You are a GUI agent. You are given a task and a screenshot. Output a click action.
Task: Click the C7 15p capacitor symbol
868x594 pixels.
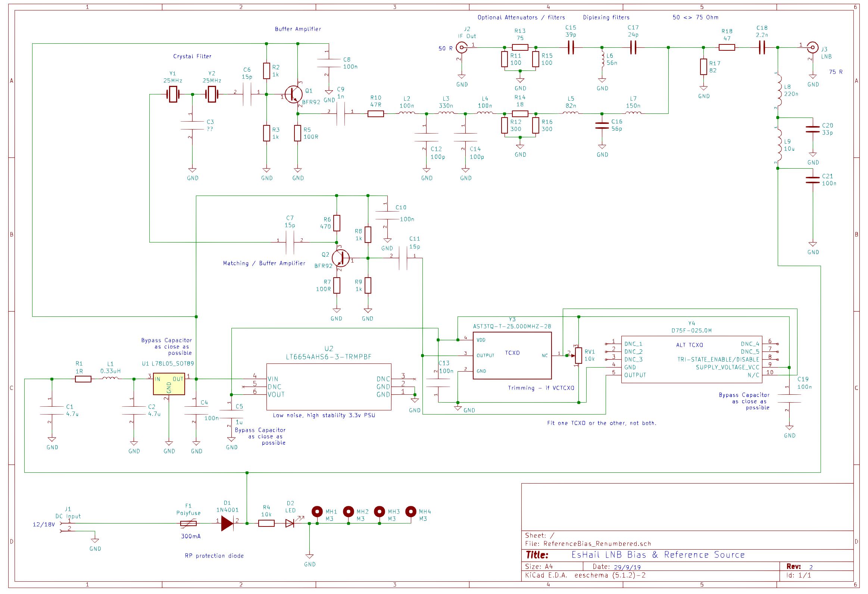click(290, 242)
